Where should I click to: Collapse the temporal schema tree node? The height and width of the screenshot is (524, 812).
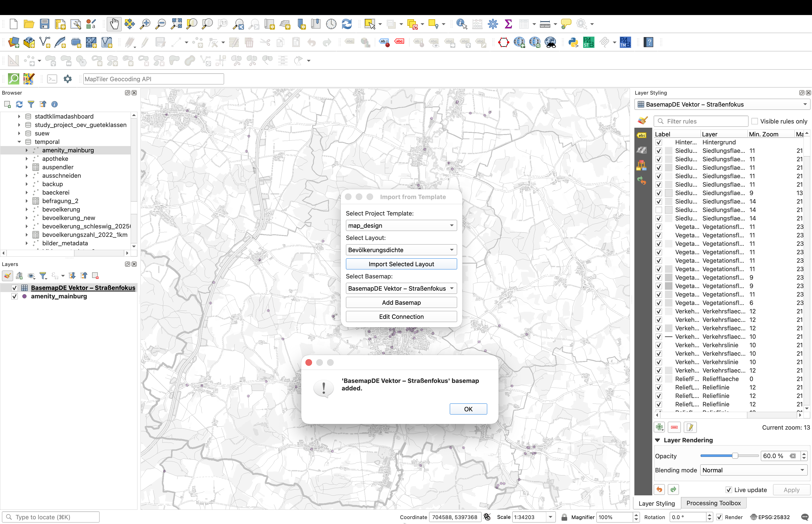19,142
